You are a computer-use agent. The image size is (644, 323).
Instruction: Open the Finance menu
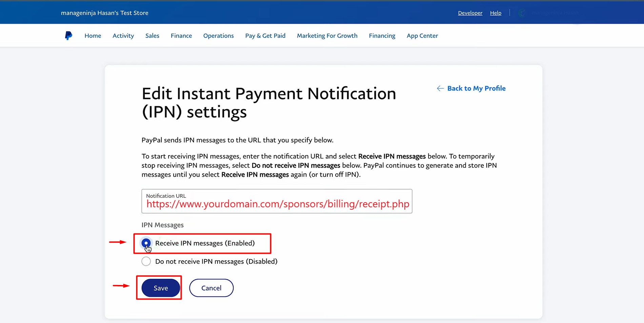coord(181,36)
